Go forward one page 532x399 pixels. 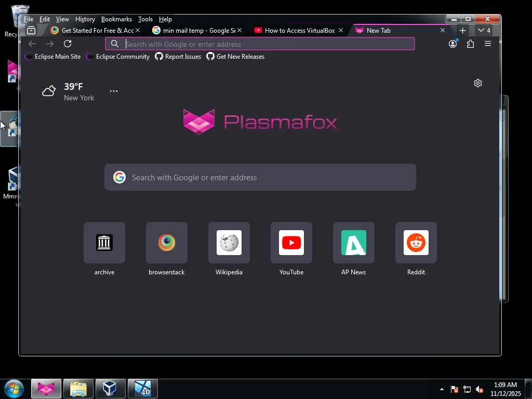tap(49, 44)
